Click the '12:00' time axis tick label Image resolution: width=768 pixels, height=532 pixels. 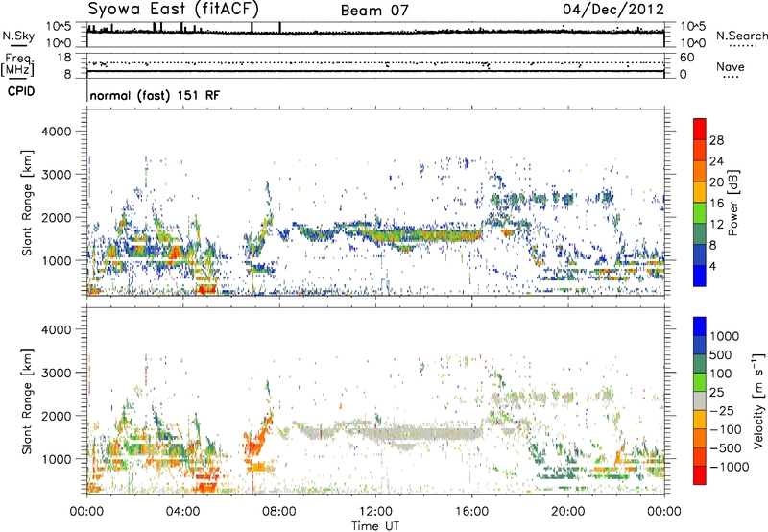(375, 512)
